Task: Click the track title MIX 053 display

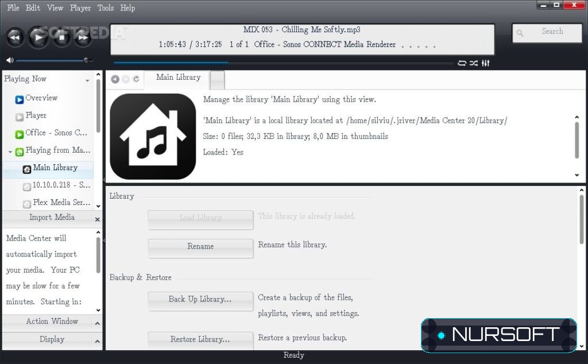Action: (301, 30)
